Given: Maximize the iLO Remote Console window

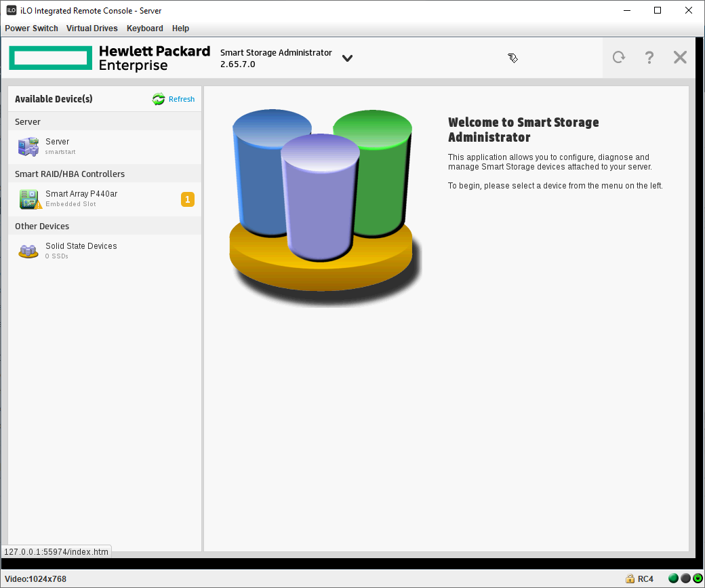Looking at the screenshot, I should tap(658, 10).
